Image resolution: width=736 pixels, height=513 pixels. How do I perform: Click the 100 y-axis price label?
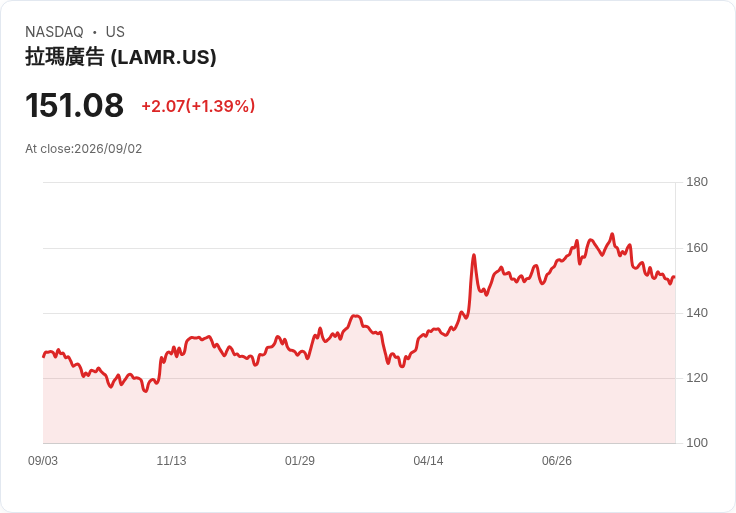697,443
